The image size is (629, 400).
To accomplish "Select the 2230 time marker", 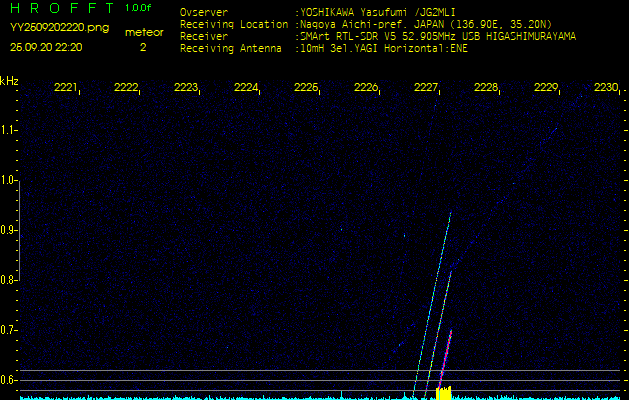I will pos(606,88).
